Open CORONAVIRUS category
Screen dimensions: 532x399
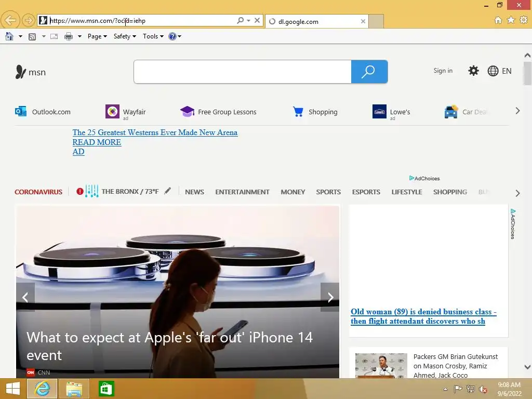coord(38,192)
